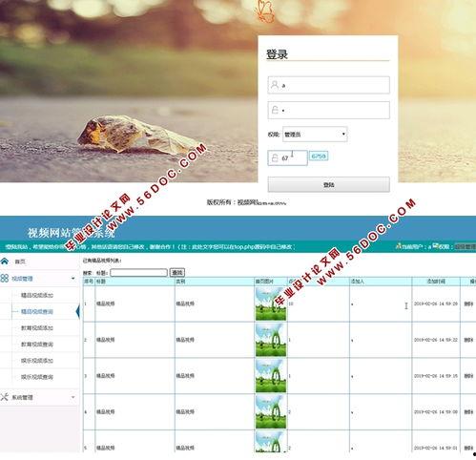The height and width of the screenshot is (460, 476).
Task: Expand the 视频管理 menu arrow
Action: 73,279
